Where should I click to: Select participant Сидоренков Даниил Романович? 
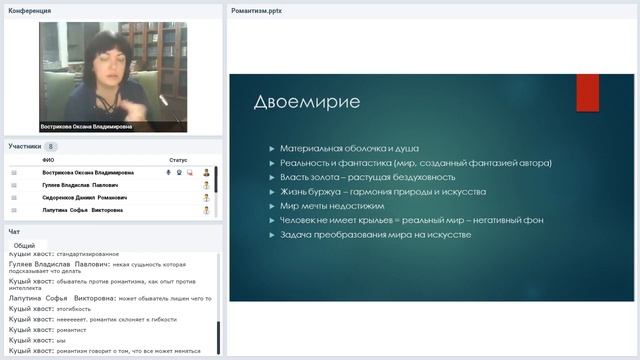click(84, 198)
